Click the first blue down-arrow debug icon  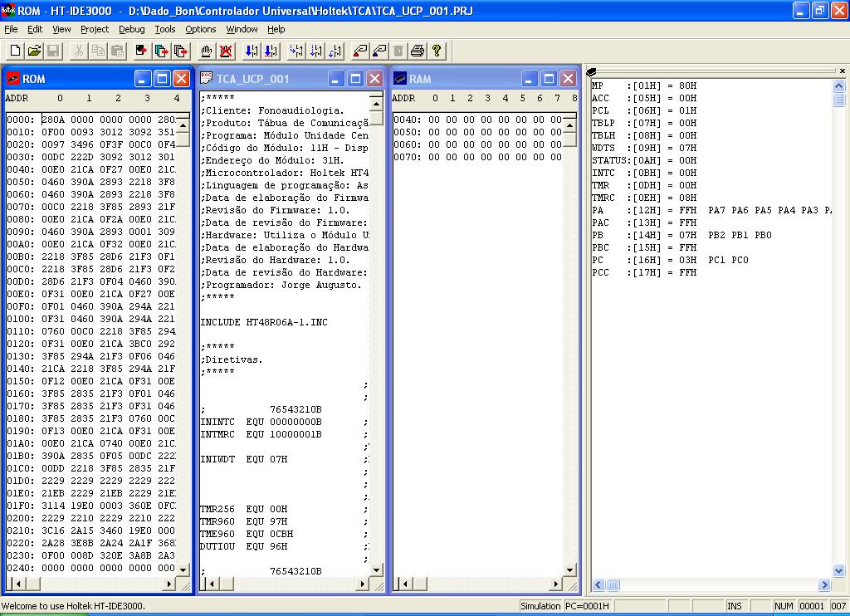(x=252, y=51)
